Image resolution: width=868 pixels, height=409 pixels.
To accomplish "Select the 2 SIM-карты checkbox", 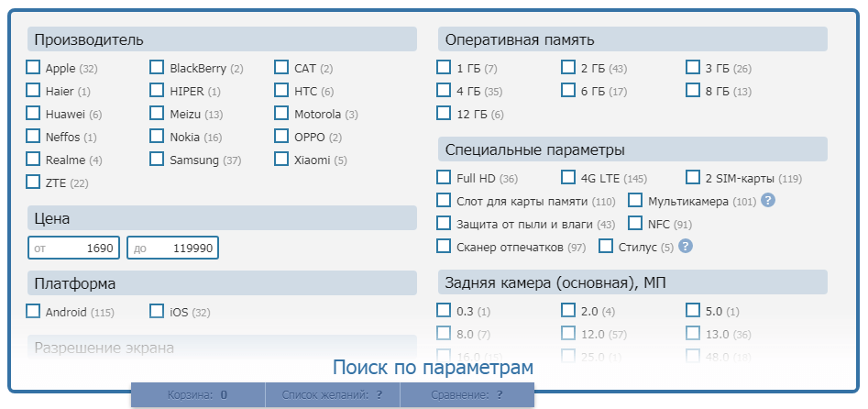I will click(694, 178).
